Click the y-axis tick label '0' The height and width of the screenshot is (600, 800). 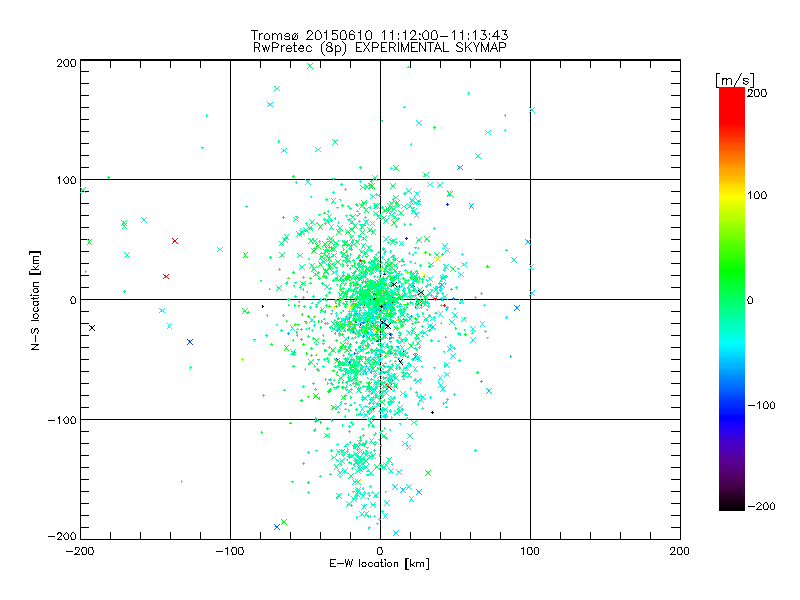73,300
